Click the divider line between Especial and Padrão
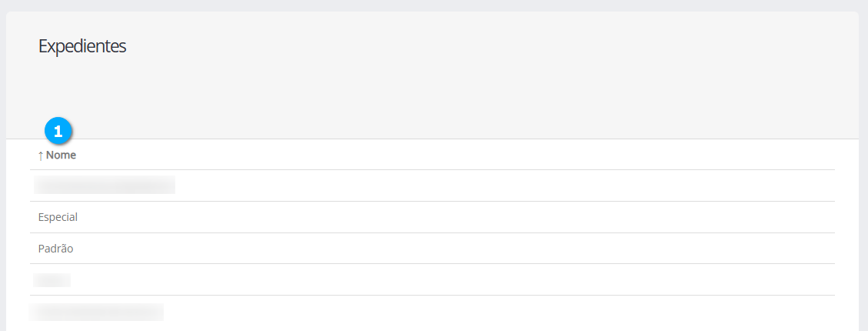 tap(432, 232)
